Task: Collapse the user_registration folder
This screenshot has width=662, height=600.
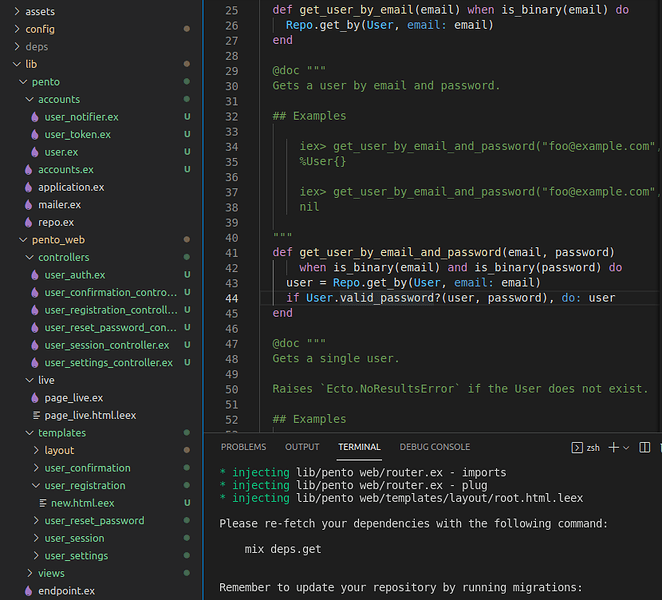Action: [x=36, y=486]
